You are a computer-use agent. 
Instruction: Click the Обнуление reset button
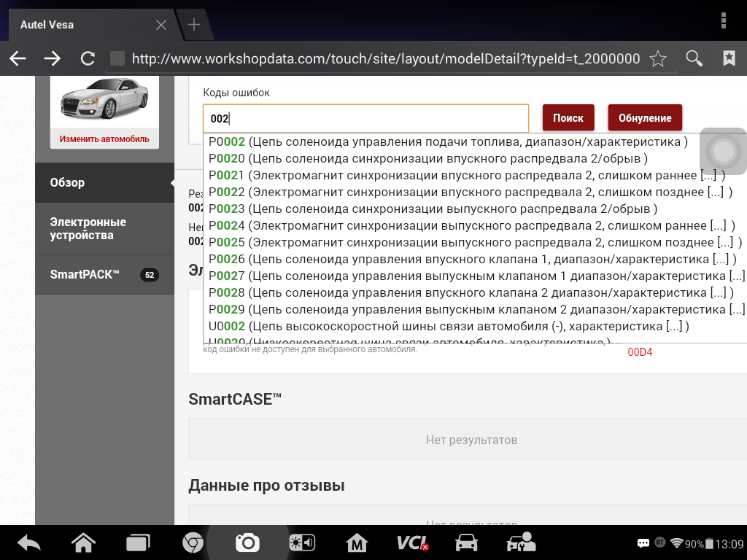645,117
